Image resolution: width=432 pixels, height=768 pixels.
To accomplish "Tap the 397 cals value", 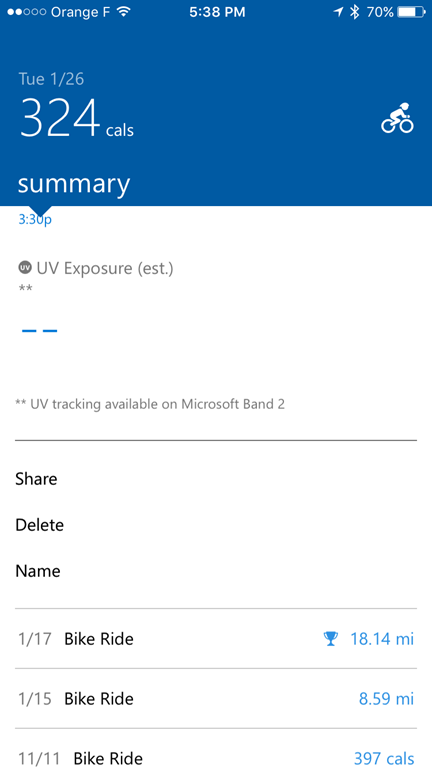I will pos(384,758).
